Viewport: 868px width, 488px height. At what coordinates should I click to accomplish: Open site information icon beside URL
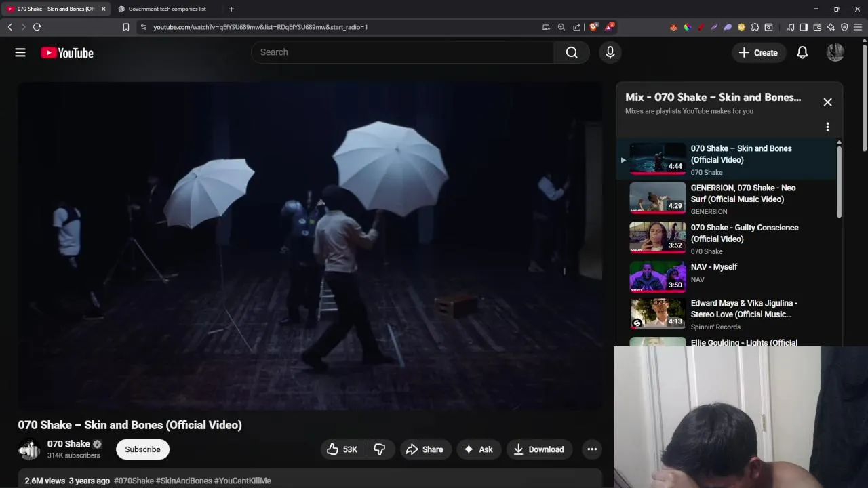[143, 27]
